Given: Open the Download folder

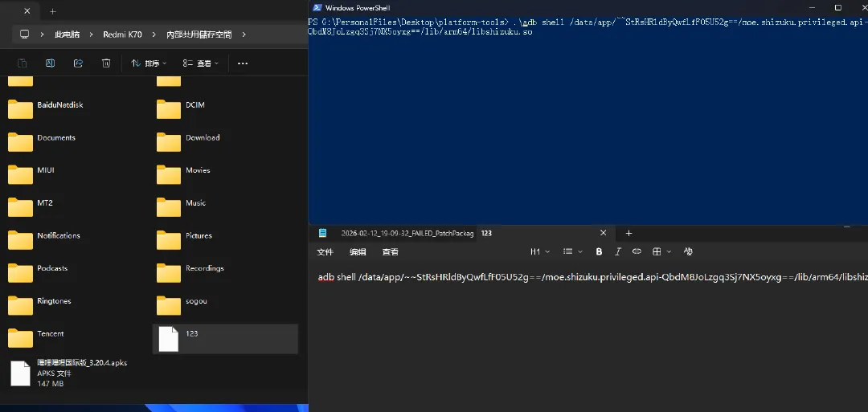Looking at the screenshot, I should click(x=202, y=138).
